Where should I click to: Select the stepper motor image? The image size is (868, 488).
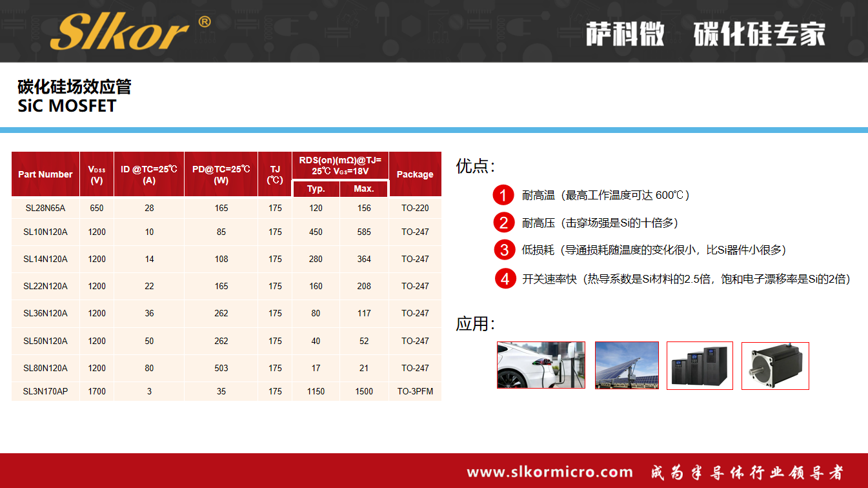[x=775, y=365]
